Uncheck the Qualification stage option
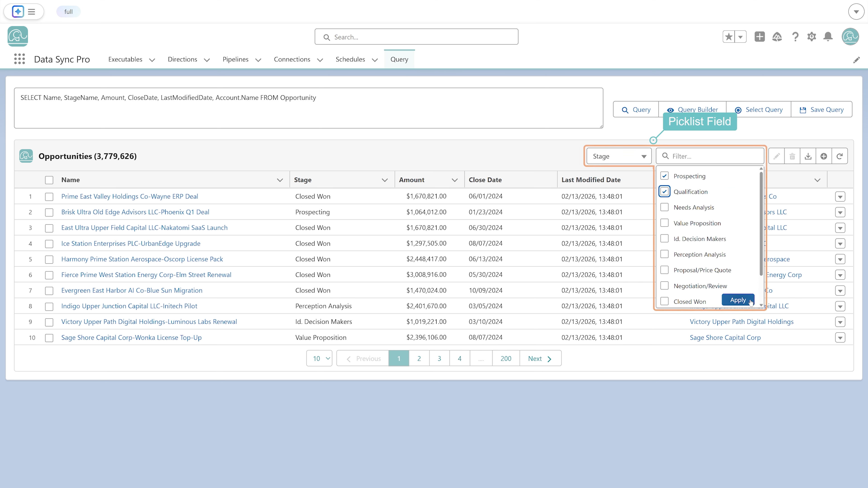 pos(664,192)
